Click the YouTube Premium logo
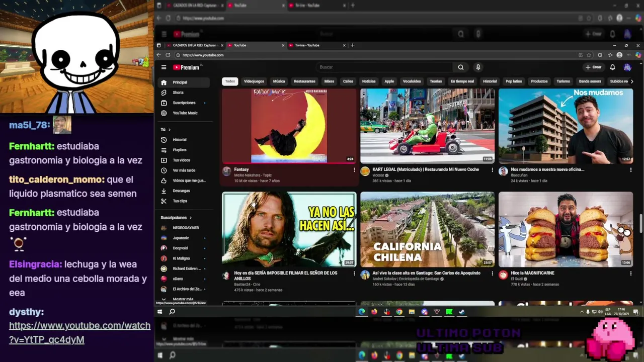644x362 pixels. click(187, 67)
